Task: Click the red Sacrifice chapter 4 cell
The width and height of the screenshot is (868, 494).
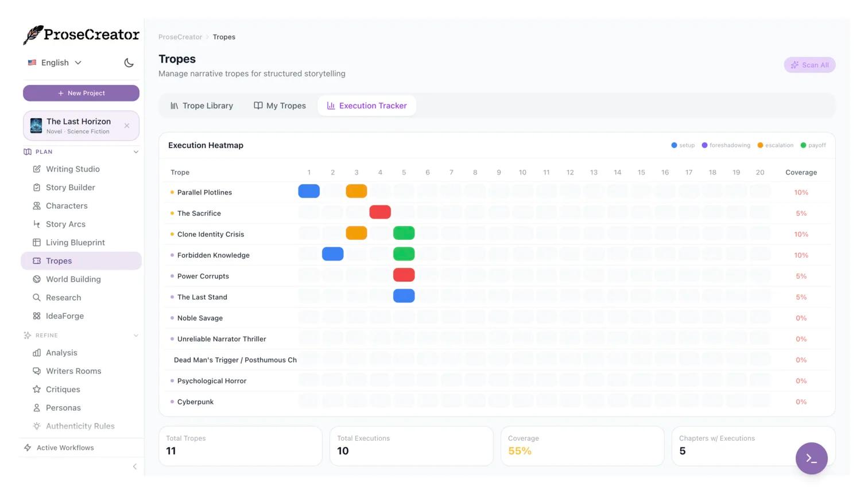Action: 380,212
